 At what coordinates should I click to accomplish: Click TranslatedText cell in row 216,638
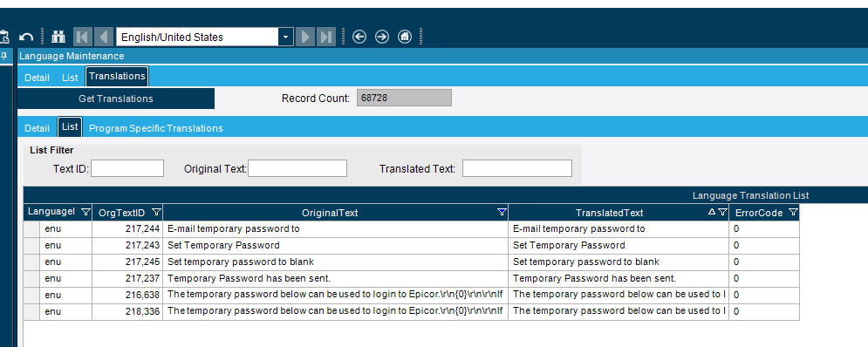coord(619,295)
